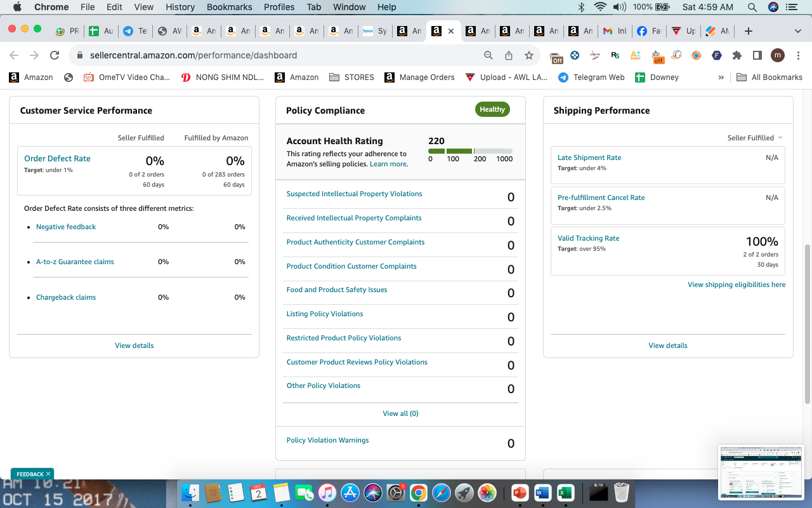The image size is (812, 508).
Task: Click View shipping eligibilities here
Action: [x=737, y=284]
